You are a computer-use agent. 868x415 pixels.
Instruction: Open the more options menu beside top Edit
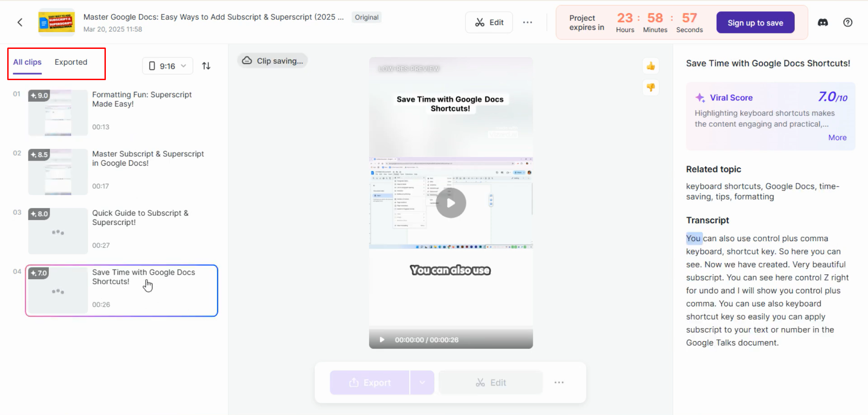[527, 22]
